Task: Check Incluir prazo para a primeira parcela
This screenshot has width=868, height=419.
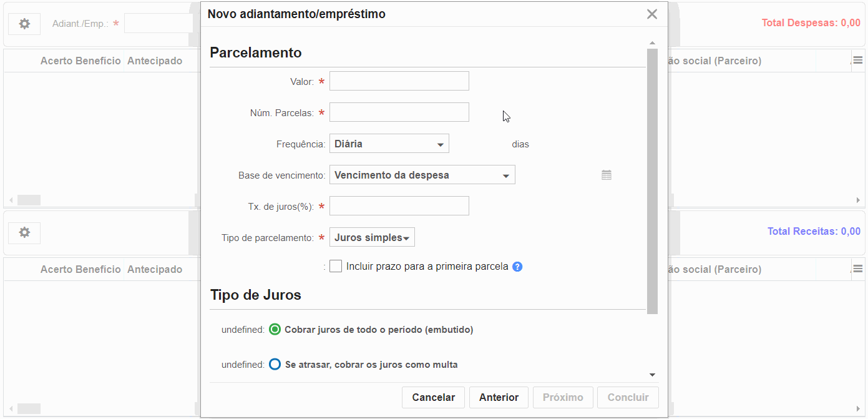Action: coord(336,266)
